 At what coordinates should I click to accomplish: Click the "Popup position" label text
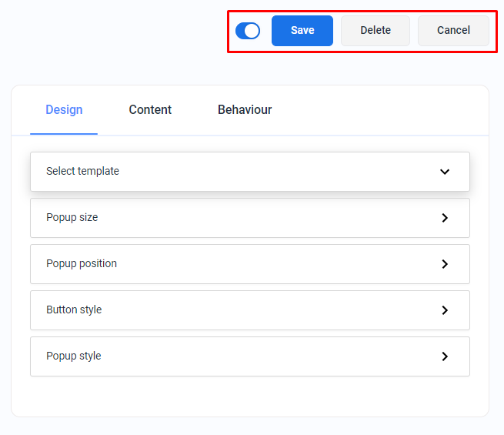[x=82, y=263]
